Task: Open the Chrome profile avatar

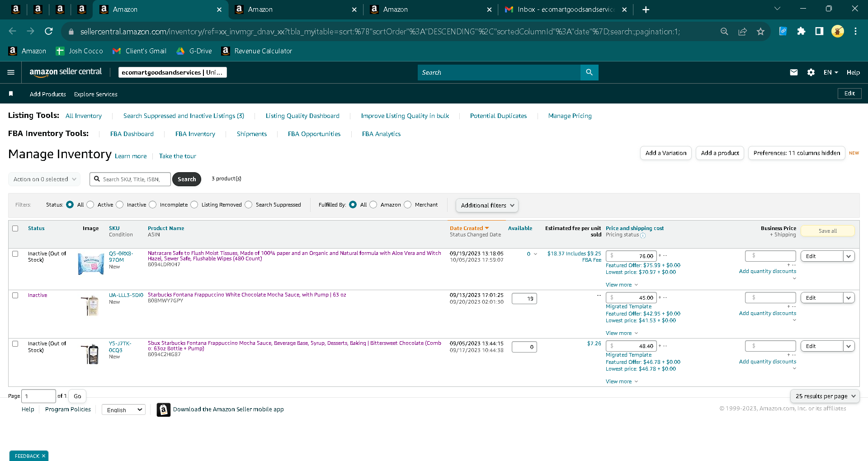Action: point(837,31)
